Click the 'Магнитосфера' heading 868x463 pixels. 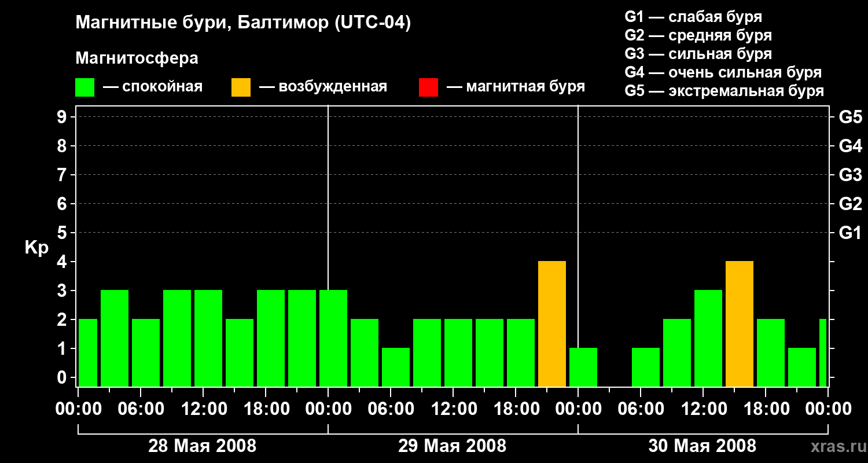137,58
